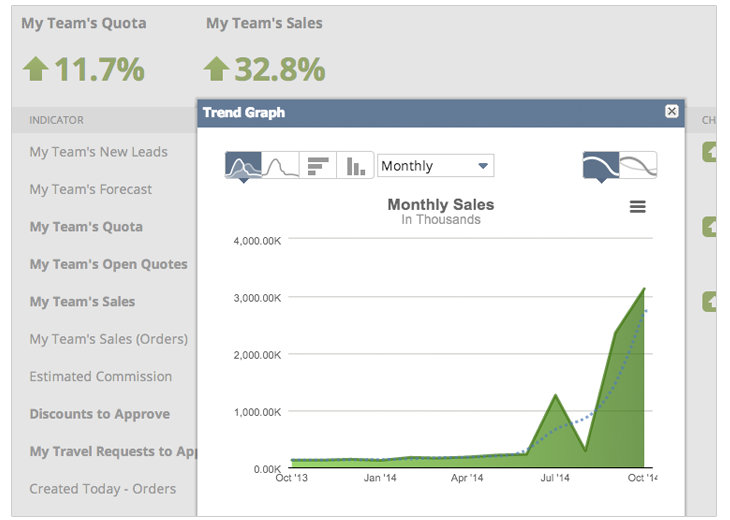Click Discounts to Approve indicator
The height and width of the screenshot is (520, 730).
[x=99, y=414]
